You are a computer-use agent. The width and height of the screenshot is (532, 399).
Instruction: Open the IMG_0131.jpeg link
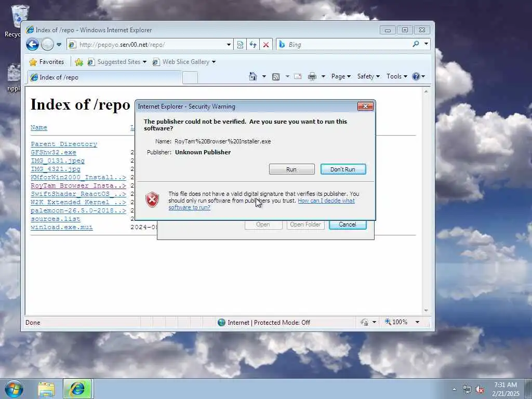click(x=58, y=161)
